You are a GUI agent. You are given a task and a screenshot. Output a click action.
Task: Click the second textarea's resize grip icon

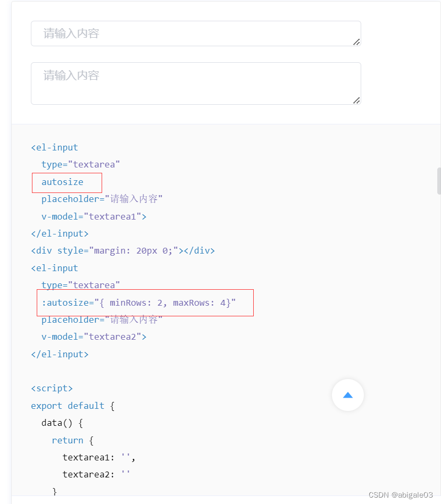click(356, 100)
